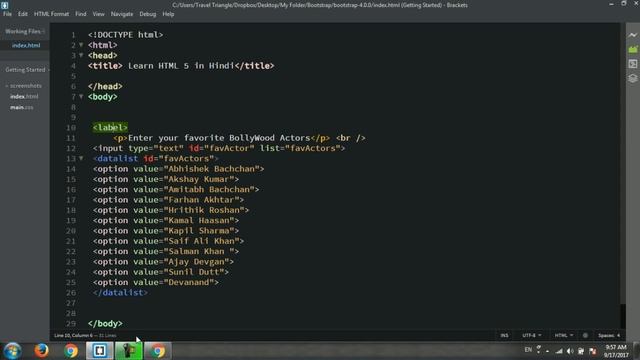Open the Chrome icon beside Firefox in taskbar
This screenshot has width=640, height=360.
pos(71,351)
